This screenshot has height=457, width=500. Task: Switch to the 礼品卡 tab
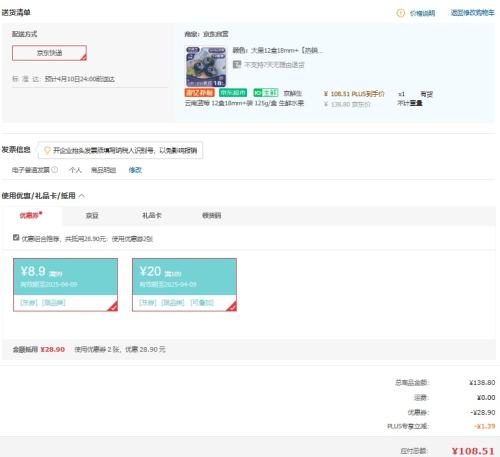click(x=152, y=216)
